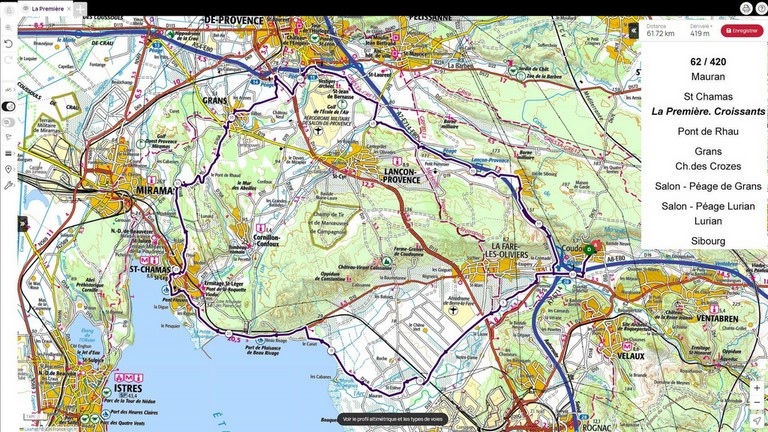Undo the last route edit

pyautogui.click(x=8, y=44)
